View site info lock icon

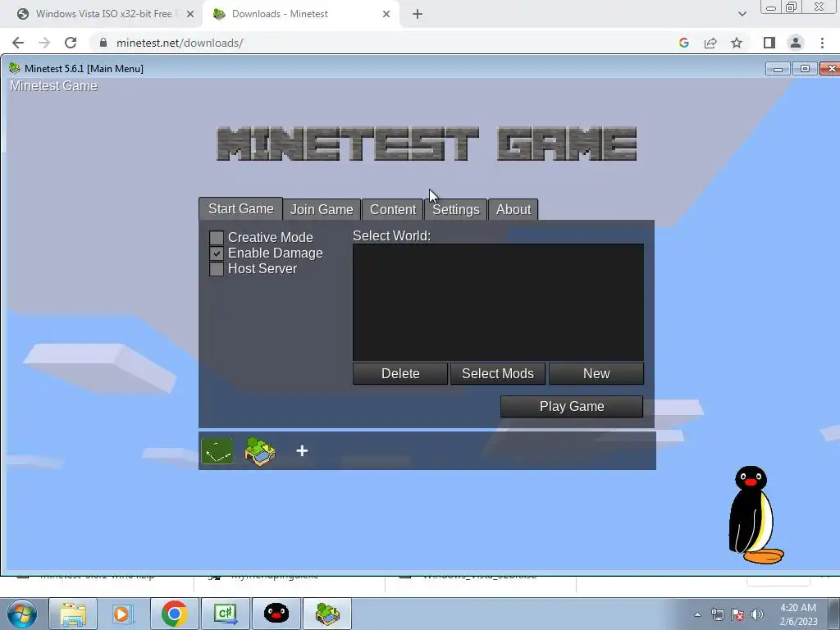tap(103, 43)
